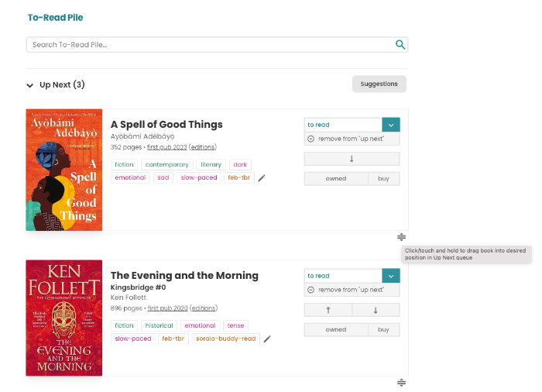
Task: Click the sad tag
Action: (x=163, y=178)
